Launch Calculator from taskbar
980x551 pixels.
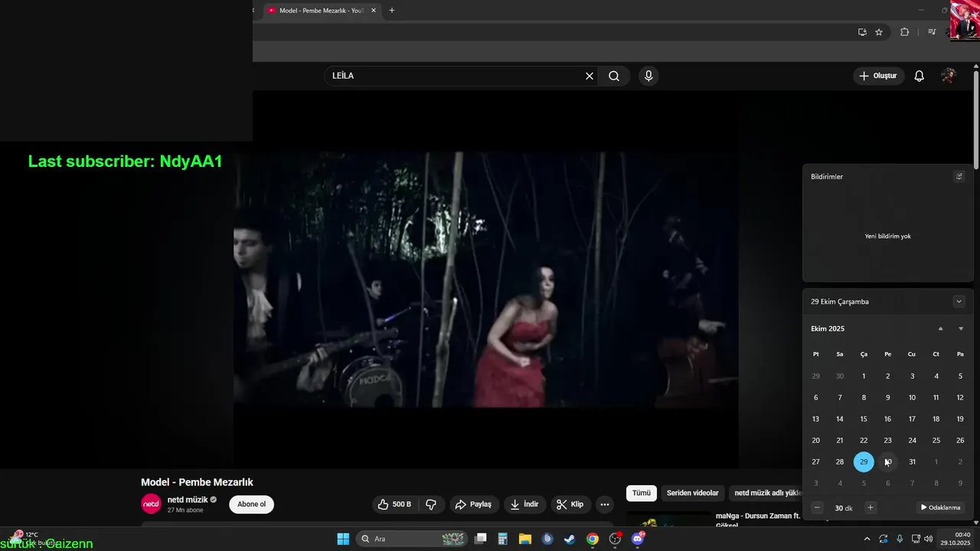point(503,539)
